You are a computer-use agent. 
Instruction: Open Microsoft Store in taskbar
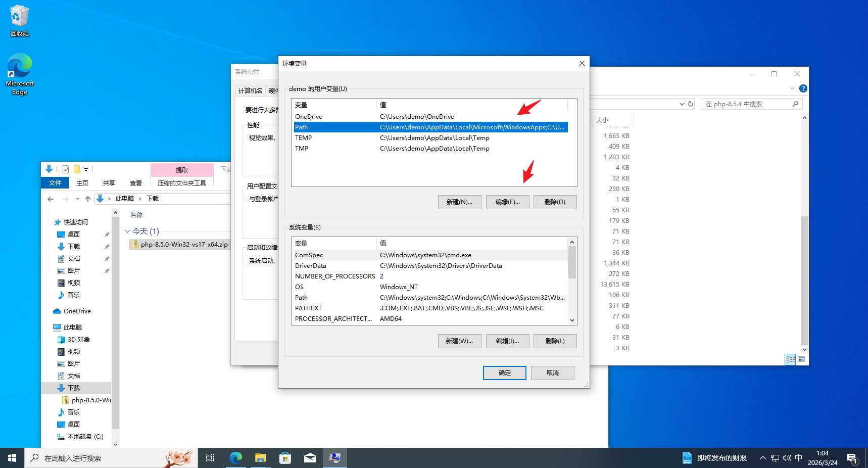tap(285, 458)
